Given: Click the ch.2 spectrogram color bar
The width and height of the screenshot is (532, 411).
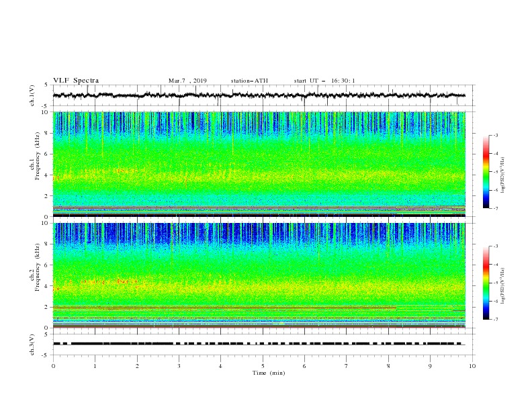Looking at the screenshot, I should (486, 283).
